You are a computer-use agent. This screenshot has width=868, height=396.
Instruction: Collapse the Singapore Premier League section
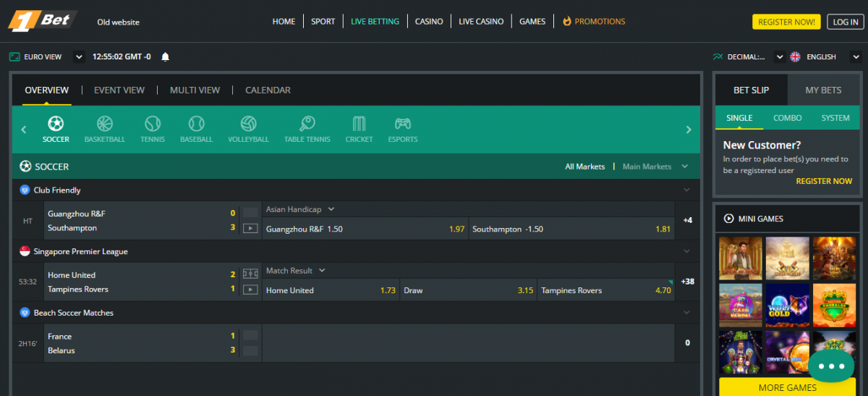(x=686, y=252)
